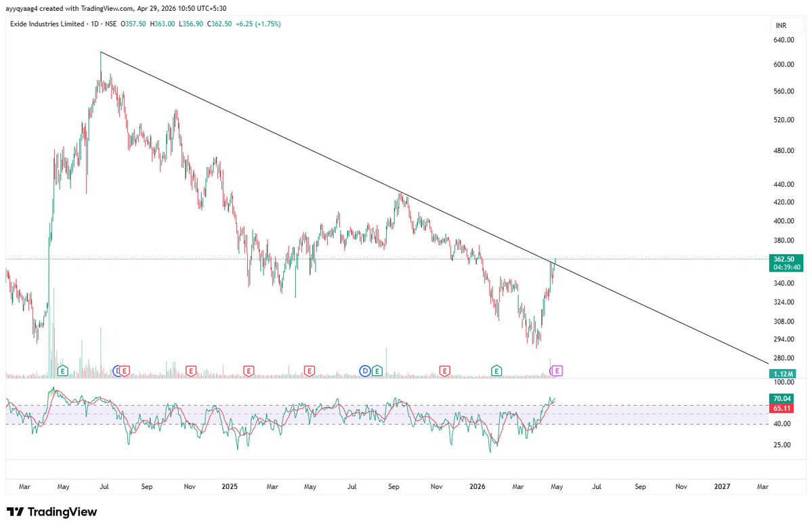Click the 400.00 price scale label
Viewport: 812px width, 529px height.
[784, 221]
